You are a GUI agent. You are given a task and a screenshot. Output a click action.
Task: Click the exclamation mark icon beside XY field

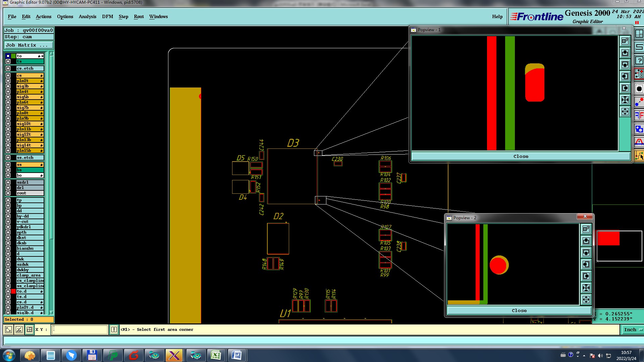point(114,329)
